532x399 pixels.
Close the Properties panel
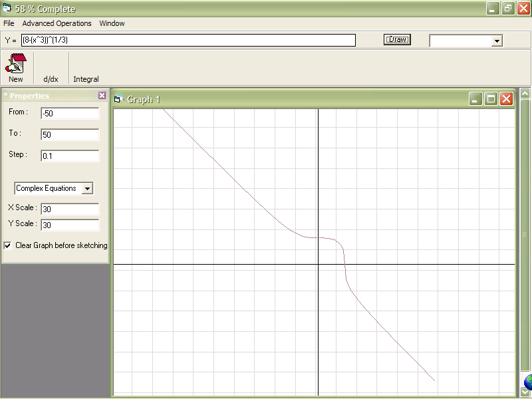(x=102, y=96)
